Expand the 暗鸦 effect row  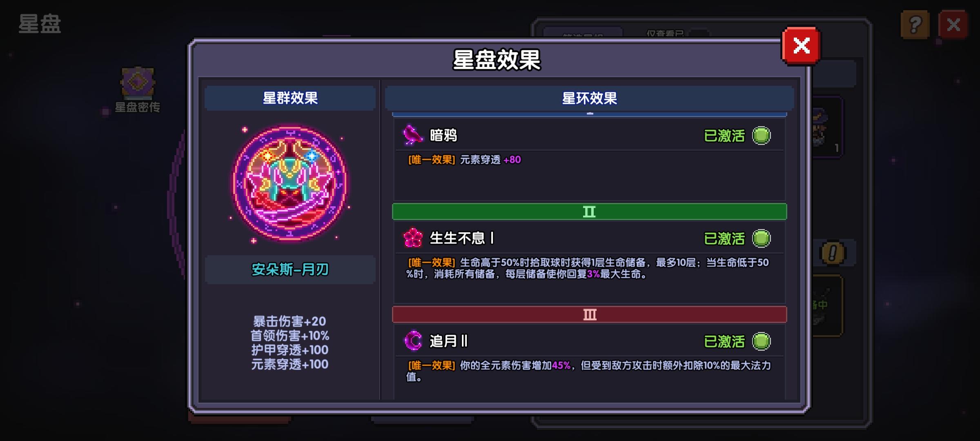589,136
